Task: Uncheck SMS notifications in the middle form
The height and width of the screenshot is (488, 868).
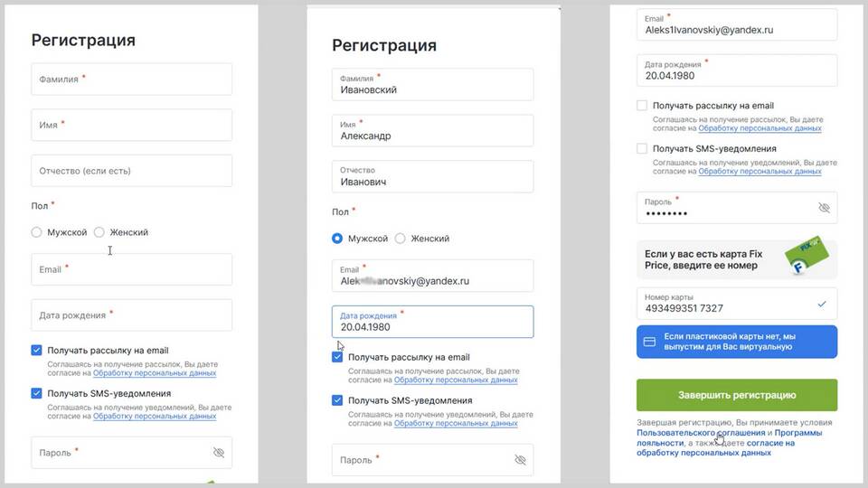Action: coord(338,399)
